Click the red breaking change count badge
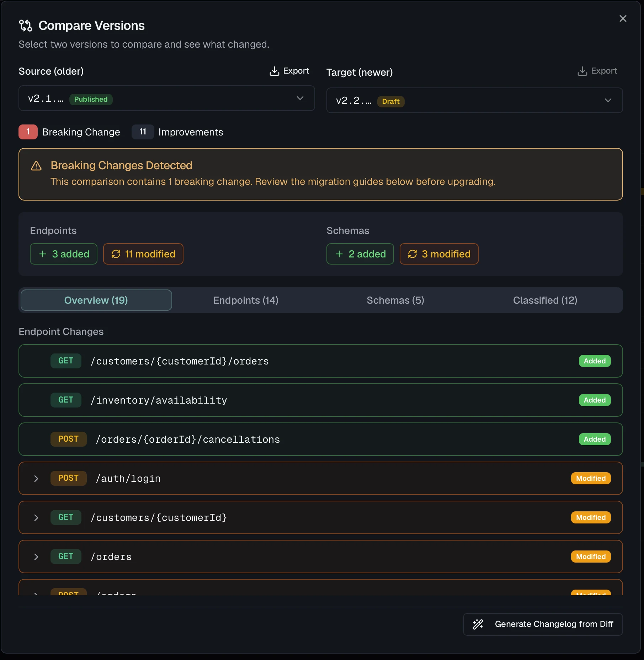 tap(28, 132)
